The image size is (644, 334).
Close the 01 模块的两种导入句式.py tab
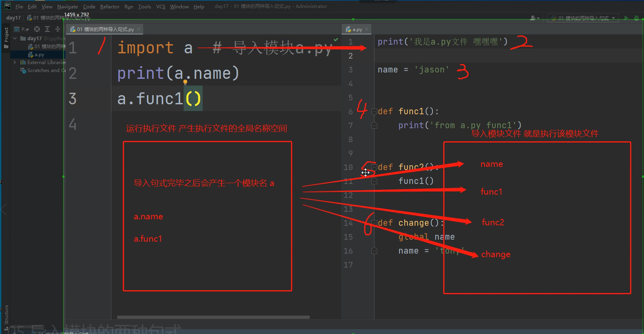click(138, 29)
